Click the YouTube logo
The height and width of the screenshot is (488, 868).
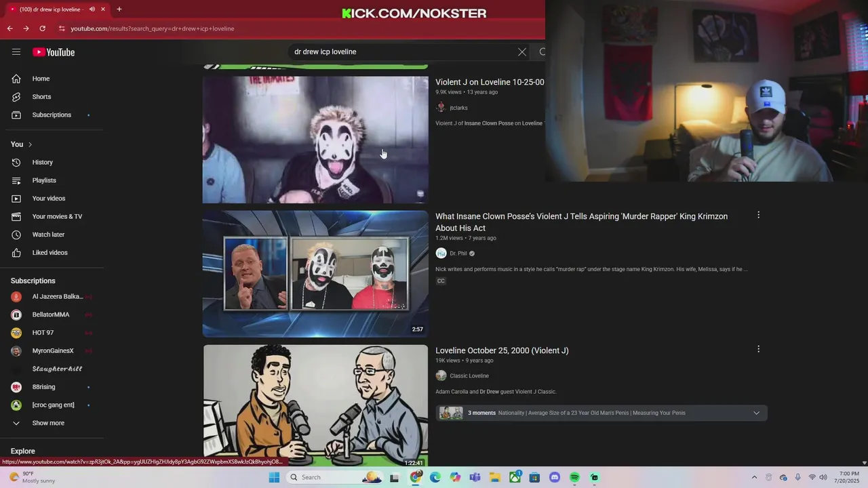[54, 52]
